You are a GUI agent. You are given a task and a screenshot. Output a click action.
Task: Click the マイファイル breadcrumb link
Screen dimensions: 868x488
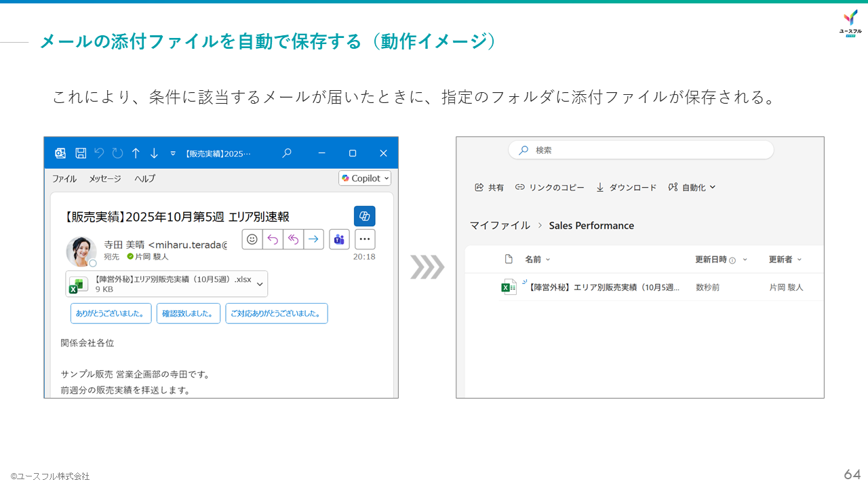500,225
